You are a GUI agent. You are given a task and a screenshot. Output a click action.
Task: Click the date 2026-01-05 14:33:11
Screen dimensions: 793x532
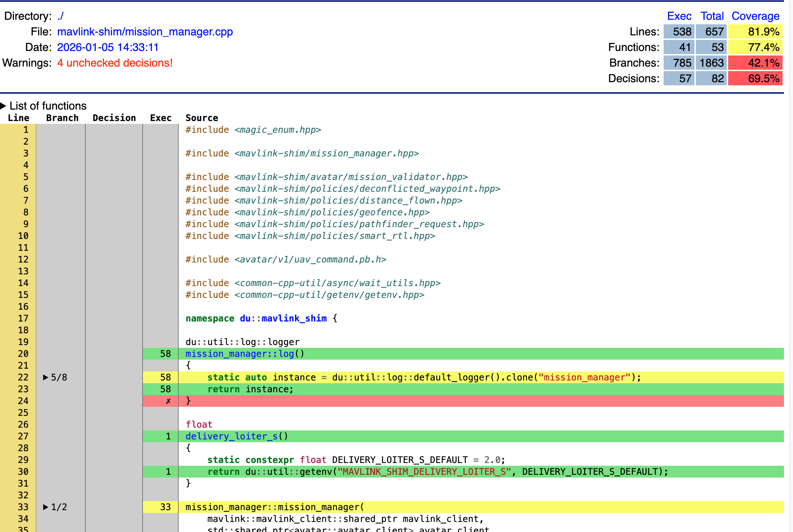[x=108, y=47]
